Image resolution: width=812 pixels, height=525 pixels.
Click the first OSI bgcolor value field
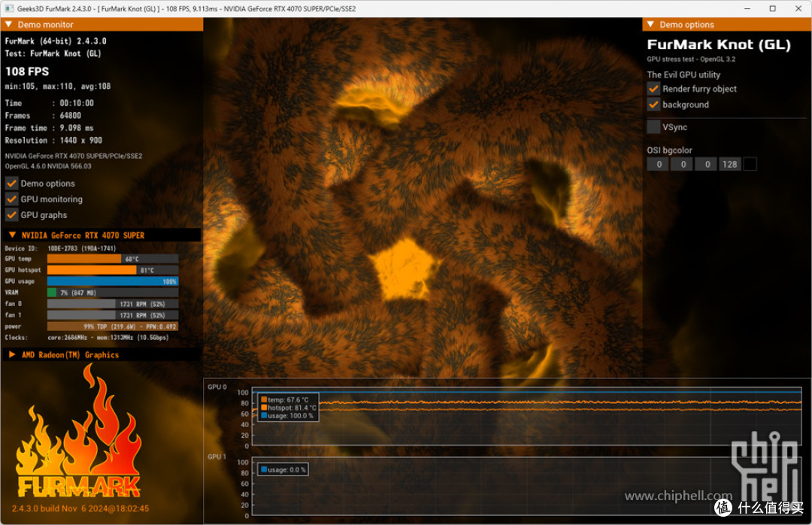(x=658, y=164)
